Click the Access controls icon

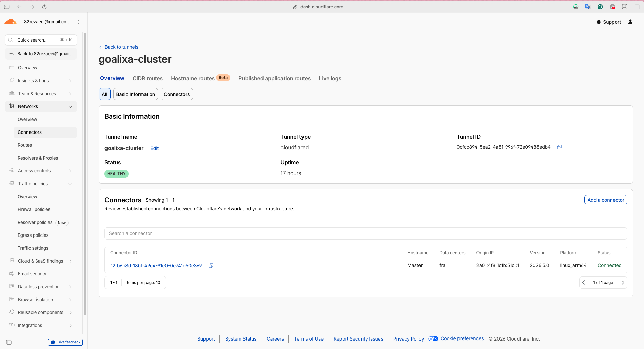12,171
